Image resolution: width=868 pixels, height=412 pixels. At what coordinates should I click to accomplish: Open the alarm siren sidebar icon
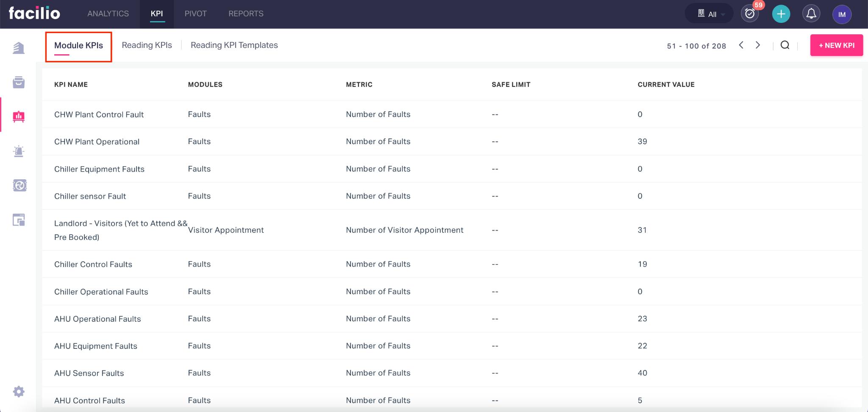pyautogui.click(x=19, y=151)
